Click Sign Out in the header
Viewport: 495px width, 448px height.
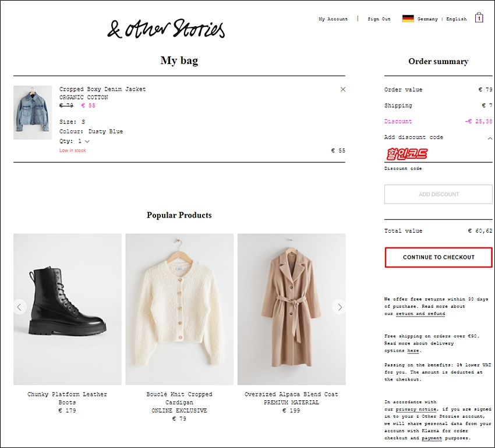[x=379, y=19]
